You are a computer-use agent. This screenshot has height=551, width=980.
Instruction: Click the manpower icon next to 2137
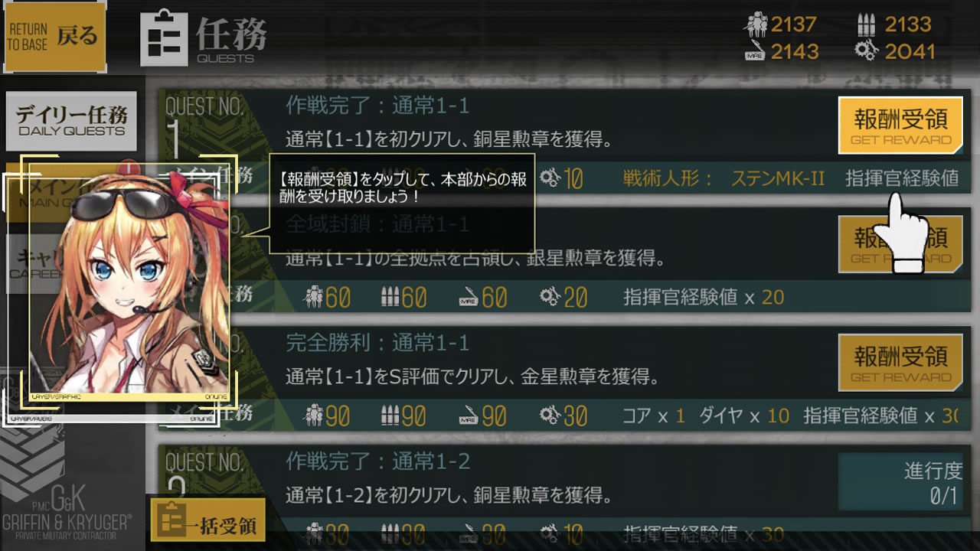tap(756, 25)
